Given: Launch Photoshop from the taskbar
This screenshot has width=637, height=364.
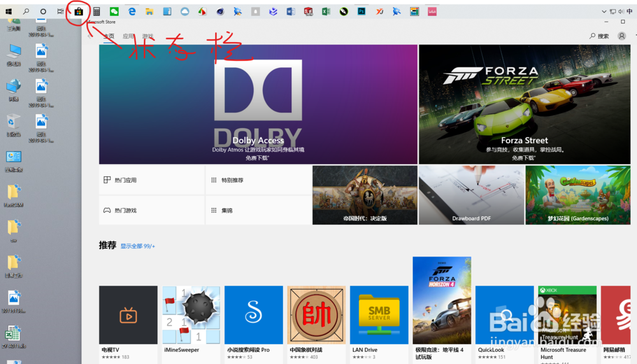Looking at the screenshot, I should (x=362, y=11).
